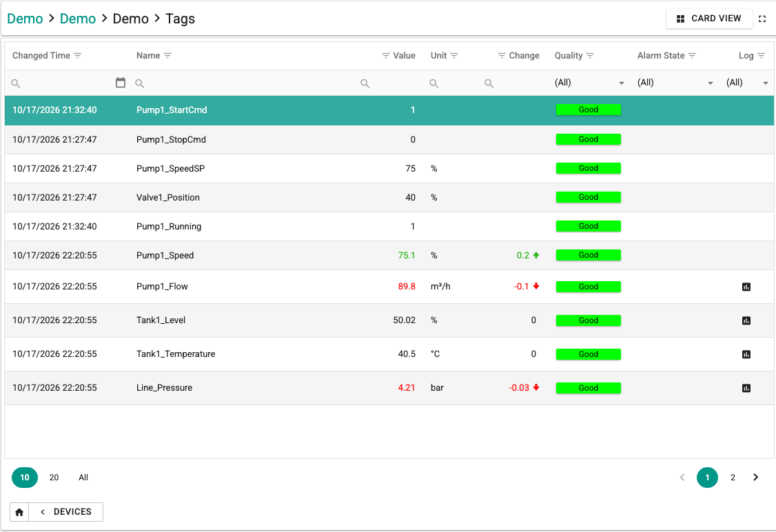This screenshot has height=532, width=776.
Task: Open filter menu for Unit column
Action: [454, 56]
